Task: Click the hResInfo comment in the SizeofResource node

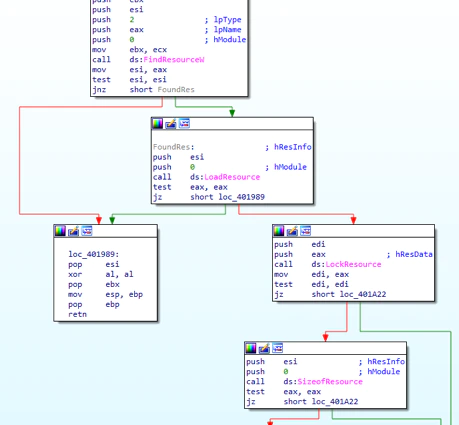Action: click(x=382, y=362)
